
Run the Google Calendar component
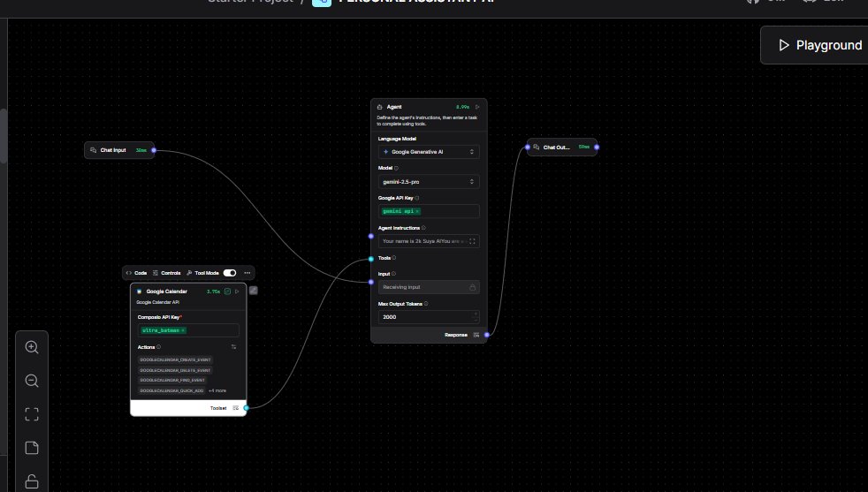(237, 291)
